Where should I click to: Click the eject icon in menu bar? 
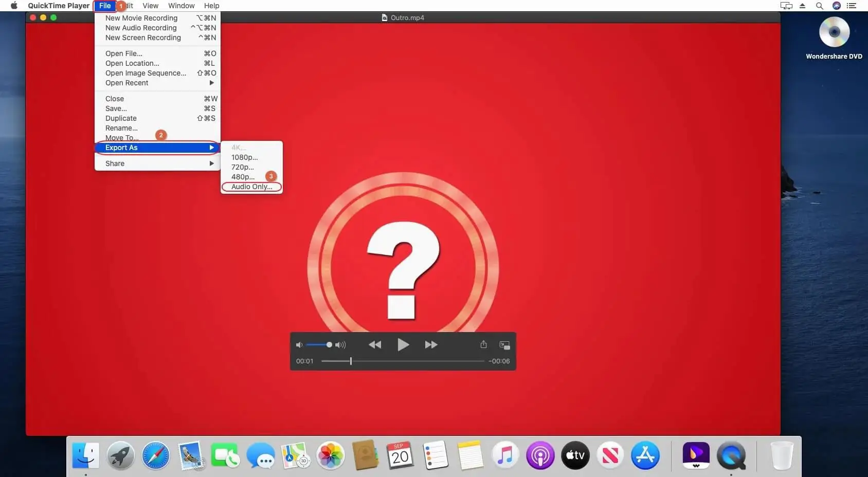[x=802, y=6]
